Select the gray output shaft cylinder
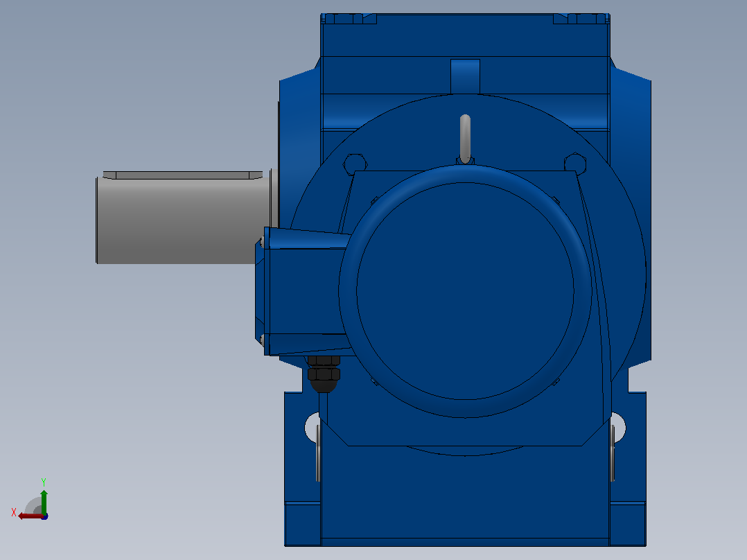This screenshot has height=560, width=747. click(184, 221)
